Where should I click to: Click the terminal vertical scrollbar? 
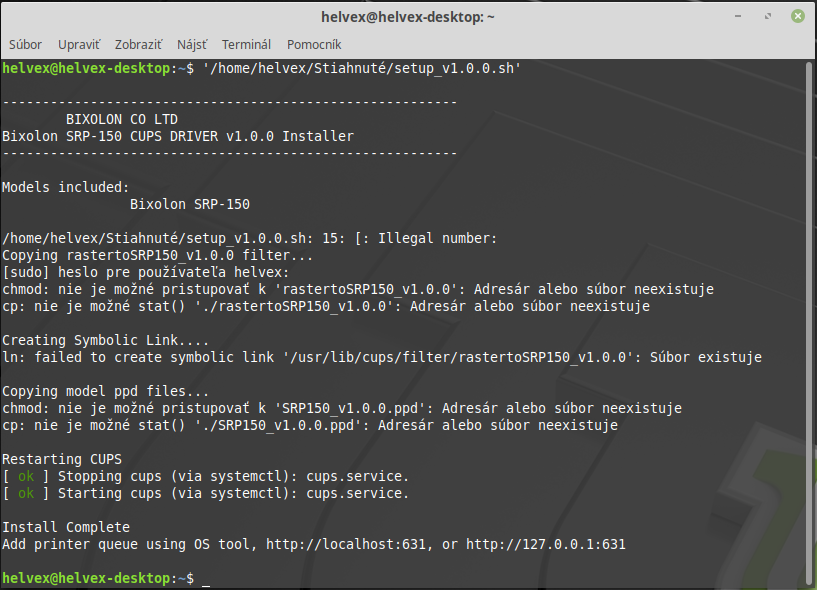[810, 323]
